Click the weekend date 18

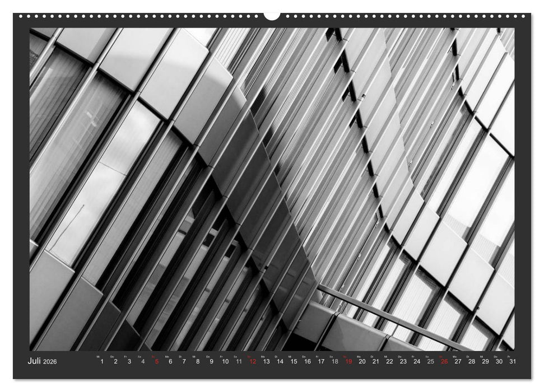pyautogui.click(x=335, y=362)
